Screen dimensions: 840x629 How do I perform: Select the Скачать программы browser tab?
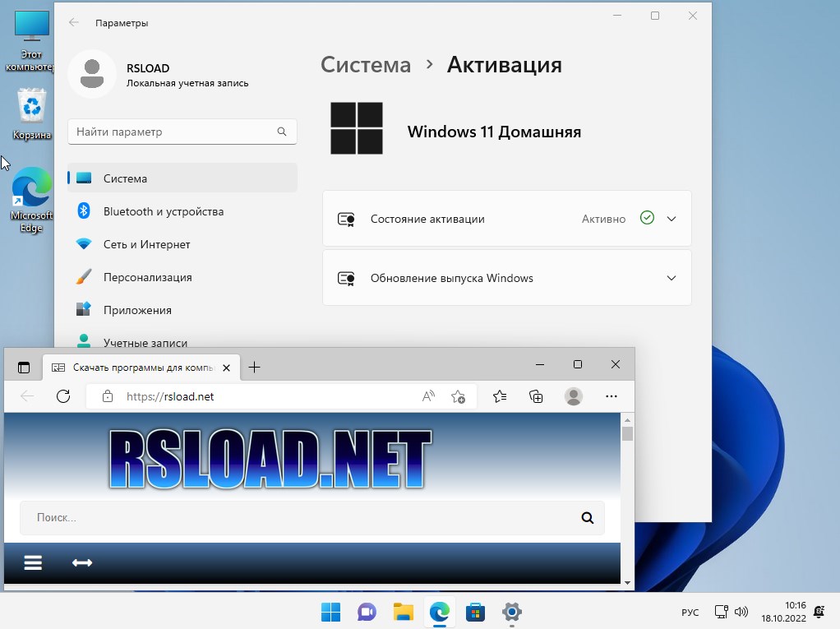tap(142, 368)
